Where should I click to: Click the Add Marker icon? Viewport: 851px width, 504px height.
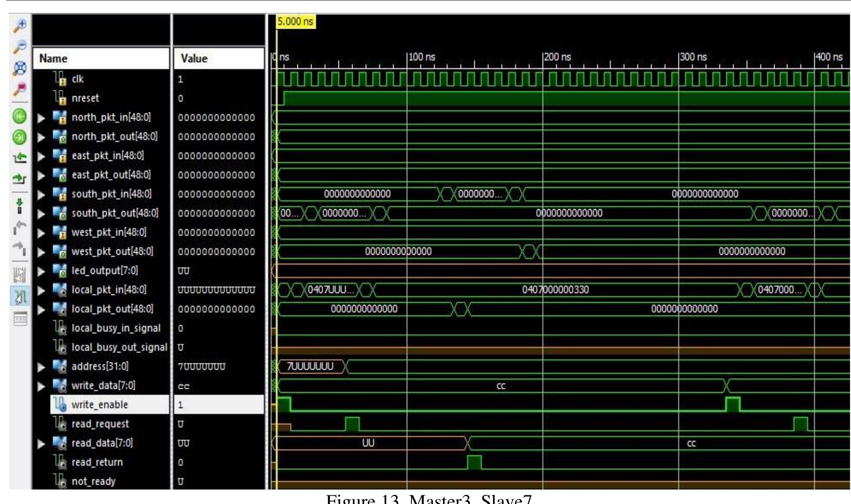pyautogui.click(x=20, y=206)
